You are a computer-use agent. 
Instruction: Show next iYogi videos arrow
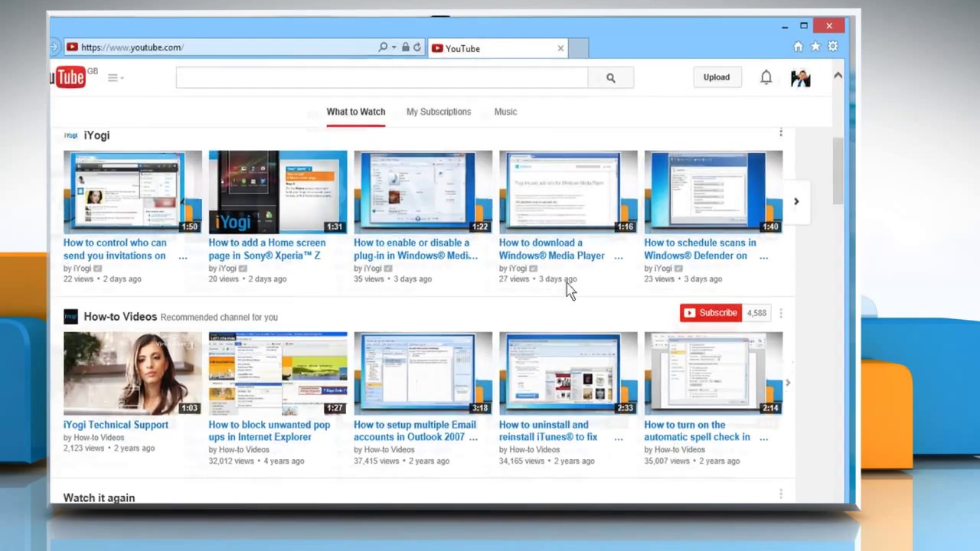[x=796, y=202]
